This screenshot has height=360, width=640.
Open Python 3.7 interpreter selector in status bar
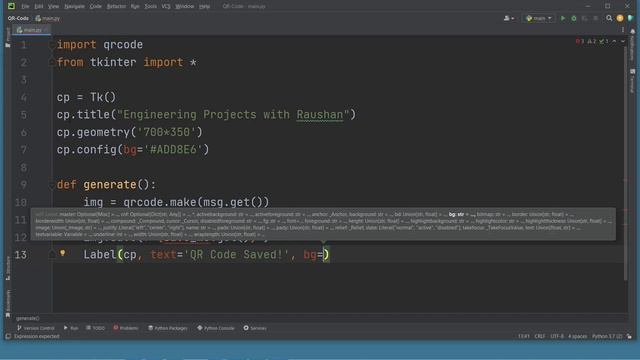pyautogui.click(x=607, y=336)
